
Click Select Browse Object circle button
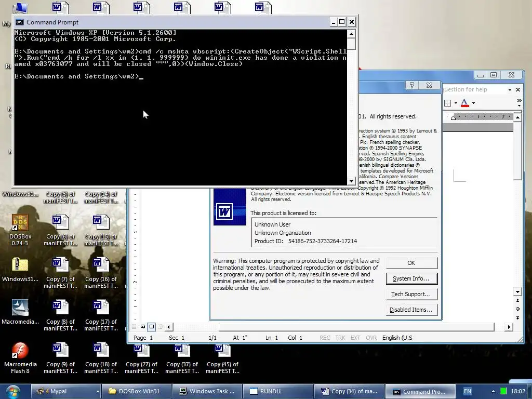[x=517, y=309]
